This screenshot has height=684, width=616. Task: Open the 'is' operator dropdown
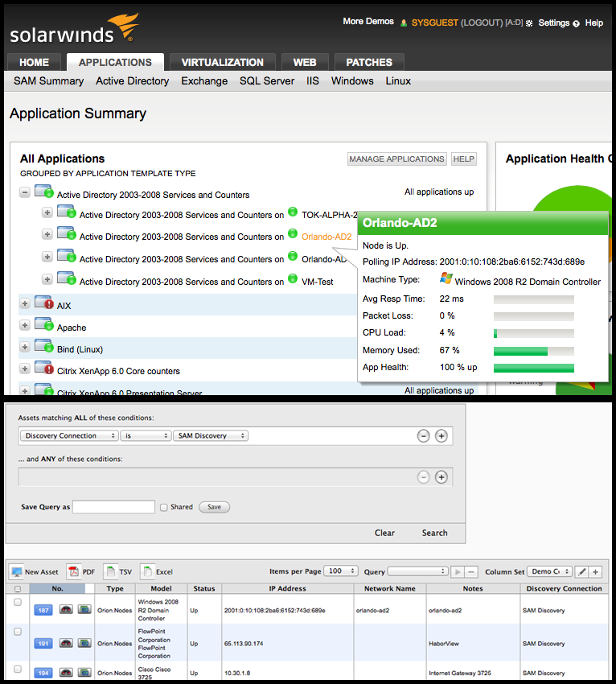[x=146, y=436]
